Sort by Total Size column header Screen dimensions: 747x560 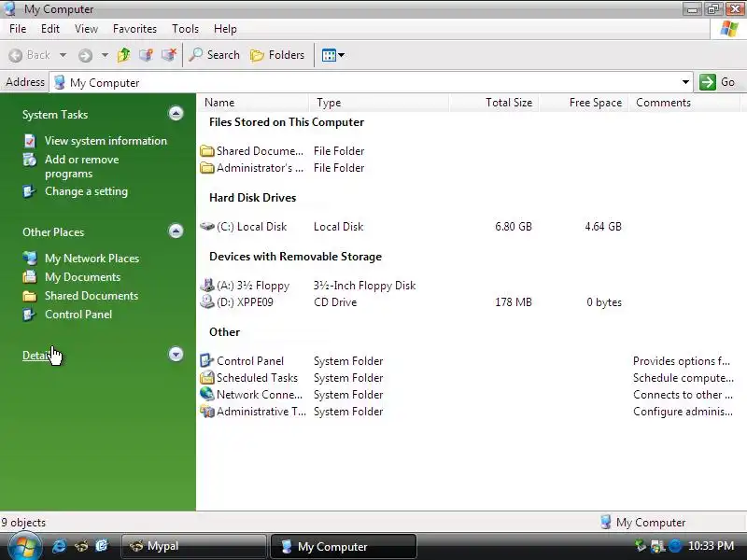point(494,103)
